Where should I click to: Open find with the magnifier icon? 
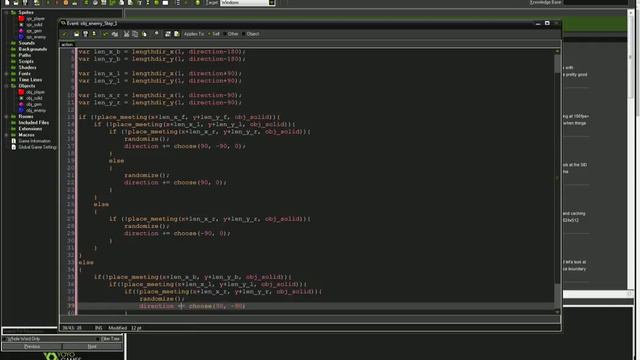pyautogui.click(x=156, y=34)
